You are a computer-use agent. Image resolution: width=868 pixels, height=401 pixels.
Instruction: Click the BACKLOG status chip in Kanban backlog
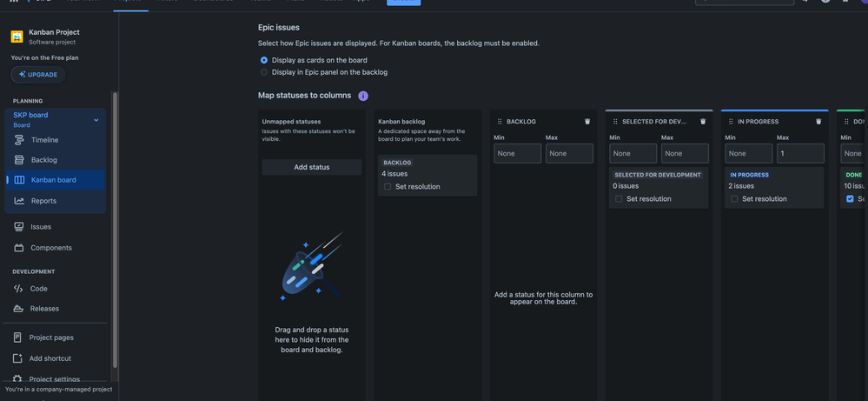point(397,163)
